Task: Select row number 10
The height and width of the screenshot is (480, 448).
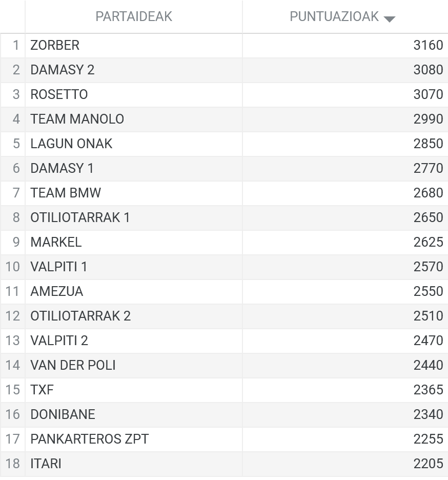Action: pyautogui.click(x=12, y=267)
